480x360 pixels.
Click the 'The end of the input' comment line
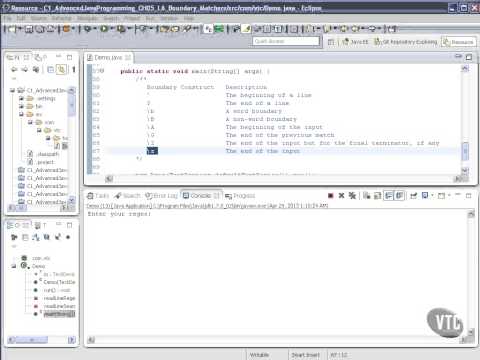pyautogui.click(x=263, y=151)
